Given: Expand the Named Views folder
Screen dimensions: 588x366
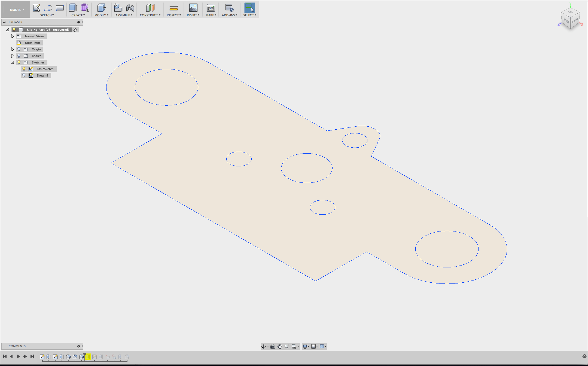Looking at the screenshot, I should tap(12, 36).
